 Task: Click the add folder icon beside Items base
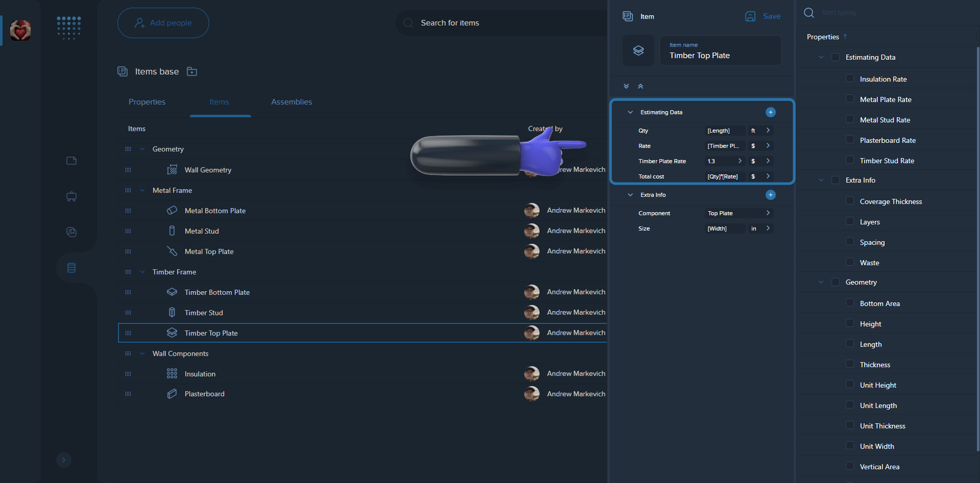point(192,71)
